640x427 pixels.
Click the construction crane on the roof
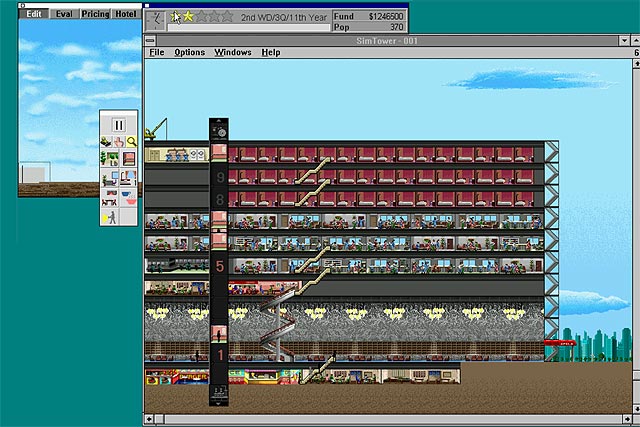point(156,129)
